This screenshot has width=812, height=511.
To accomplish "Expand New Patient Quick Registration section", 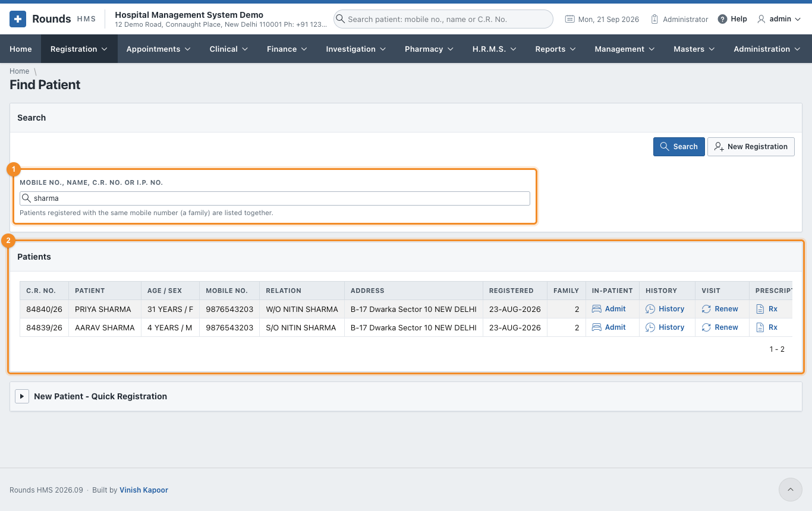I will tap(22, 396).
